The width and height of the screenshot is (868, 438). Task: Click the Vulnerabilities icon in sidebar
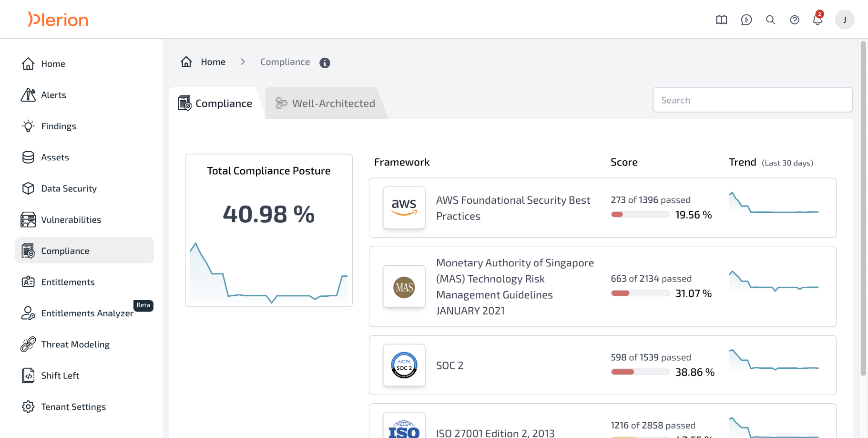tap(28, 219)
